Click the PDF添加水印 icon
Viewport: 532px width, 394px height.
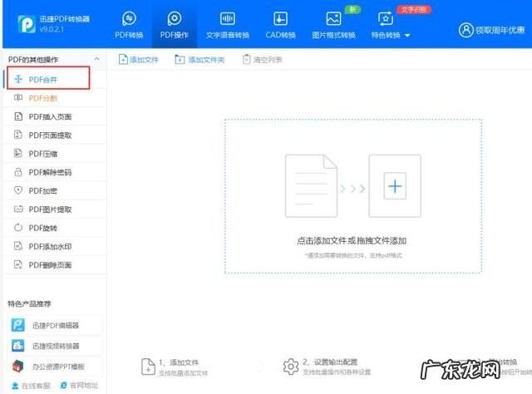[x=18, y=246]
